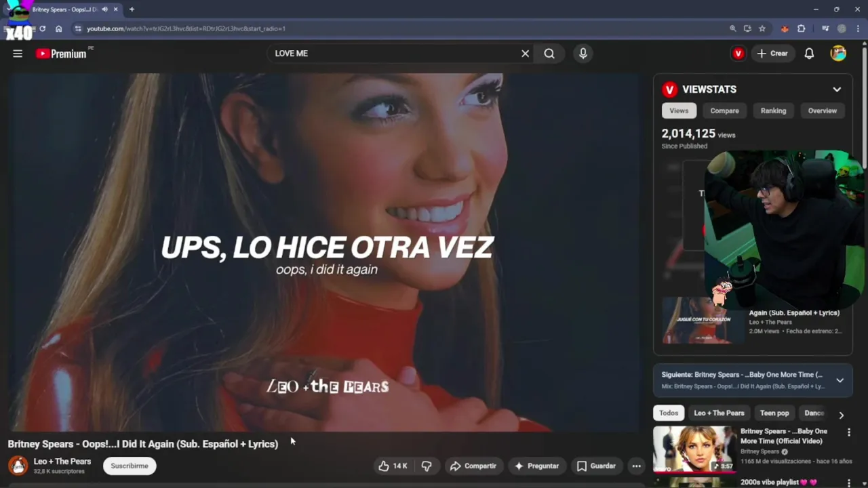Filter by Dance chip
Screen dimensions: 868x488
(814, 413)
